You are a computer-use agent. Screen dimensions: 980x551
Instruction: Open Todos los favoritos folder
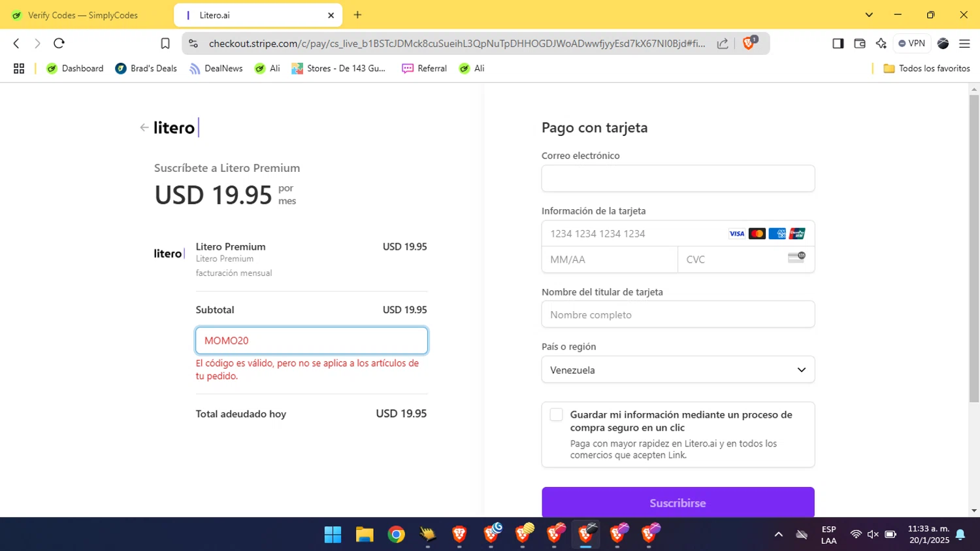click(x=926, y=68)
